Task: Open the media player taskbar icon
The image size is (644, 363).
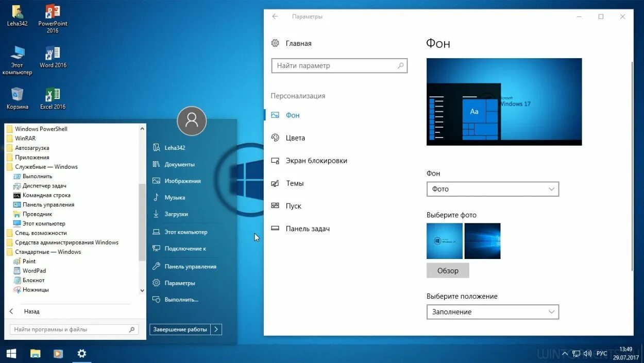Action: (x=58, y=354)
